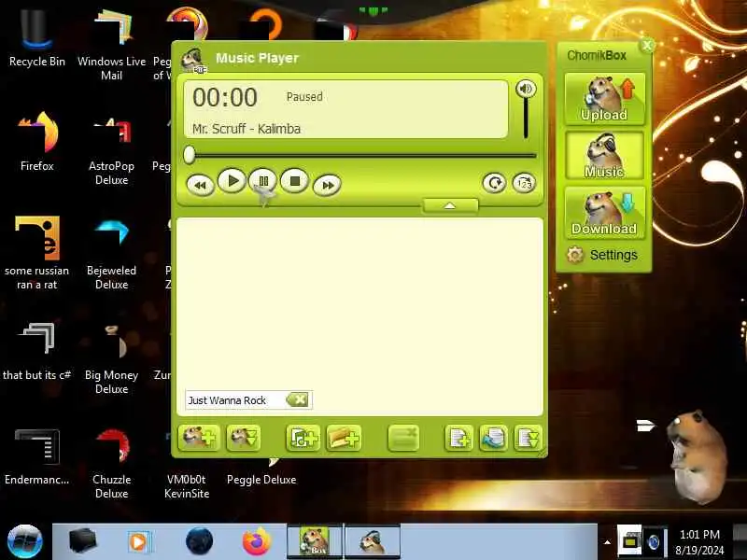Start playback with the Play button
Viewport: 747px width, 560px height.
[x=232, y=181]
